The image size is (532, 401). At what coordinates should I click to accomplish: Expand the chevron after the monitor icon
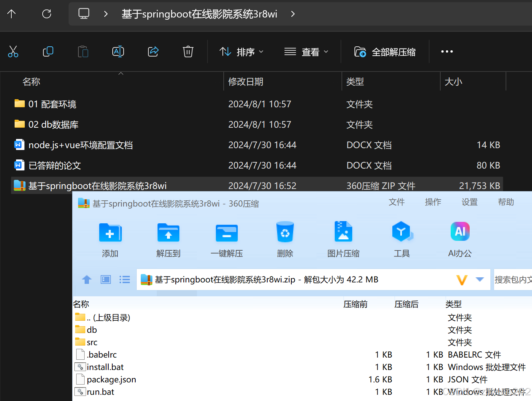(106, 14)
